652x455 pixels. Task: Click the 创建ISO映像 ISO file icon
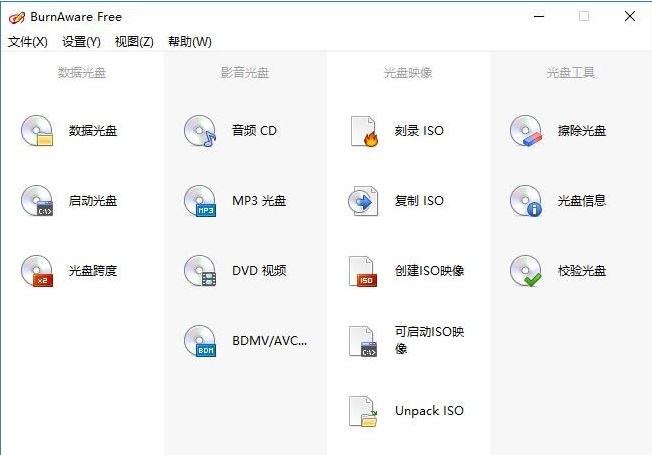tap(363, 271)
